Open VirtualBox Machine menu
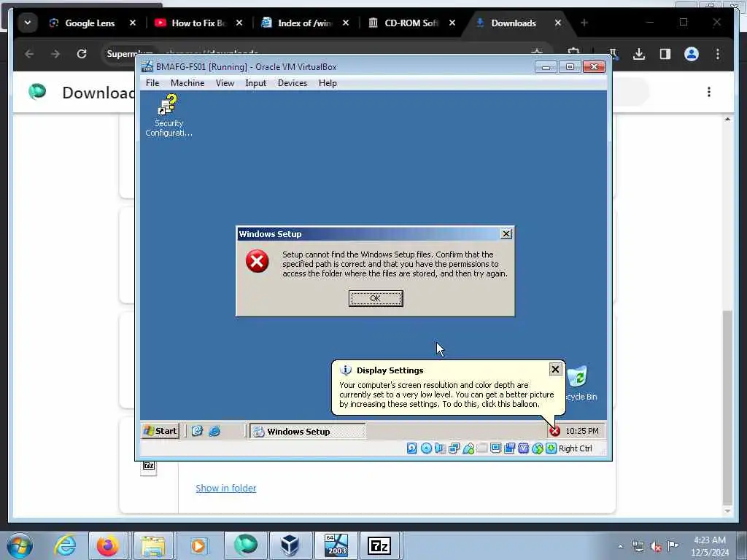Viewport: 747px width, 560px height. [187, 83]
